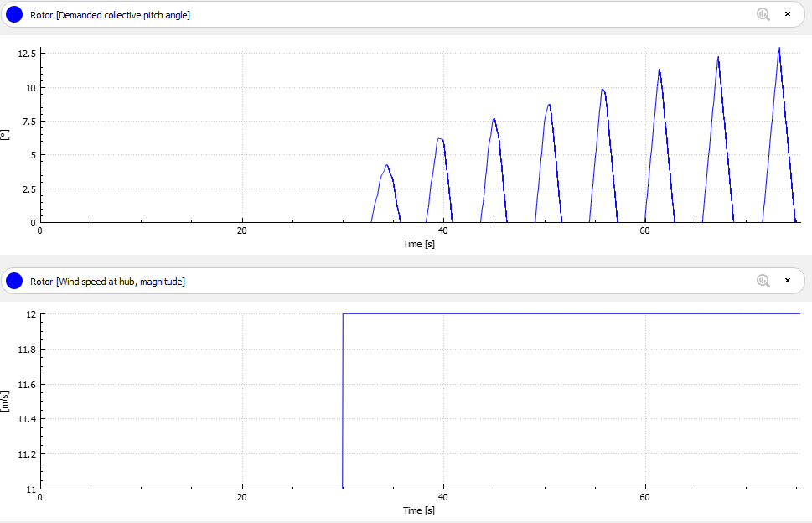812x523 pixels.
Task: Open the blue color swatch for wind speed
Action: point(14,281)
